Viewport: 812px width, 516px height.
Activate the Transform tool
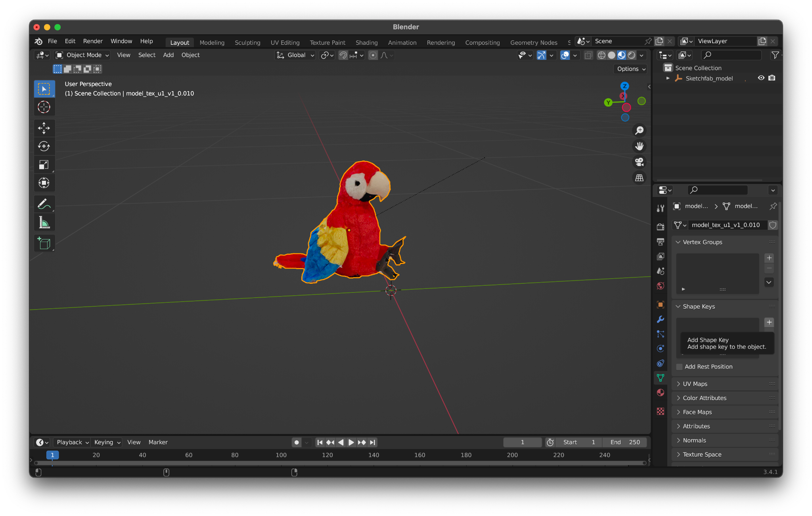[44, 183]
